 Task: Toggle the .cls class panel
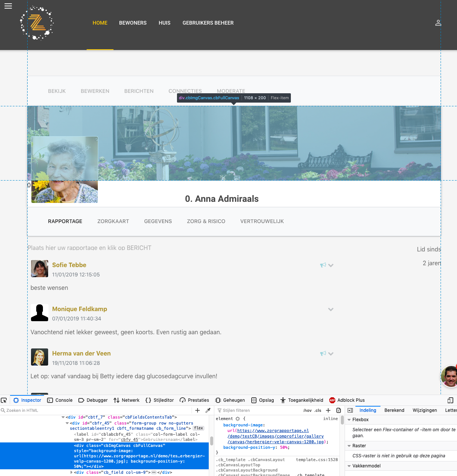[318, 410]
